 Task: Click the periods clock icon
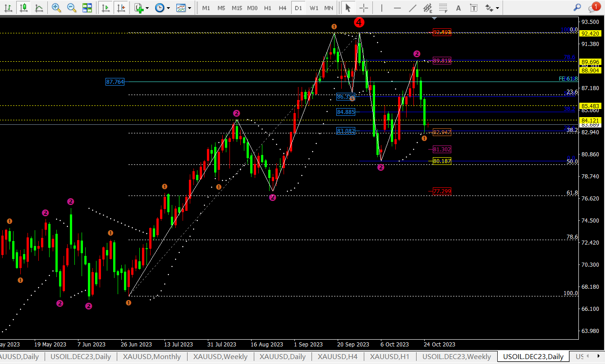(x=160, y=8)
